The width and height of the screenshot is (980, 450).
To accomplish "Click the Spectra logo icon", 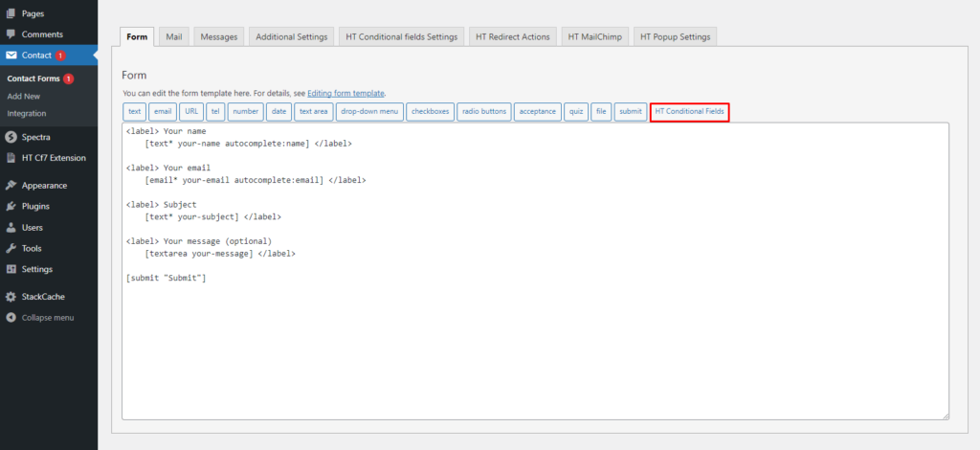I will click(11, 137).
